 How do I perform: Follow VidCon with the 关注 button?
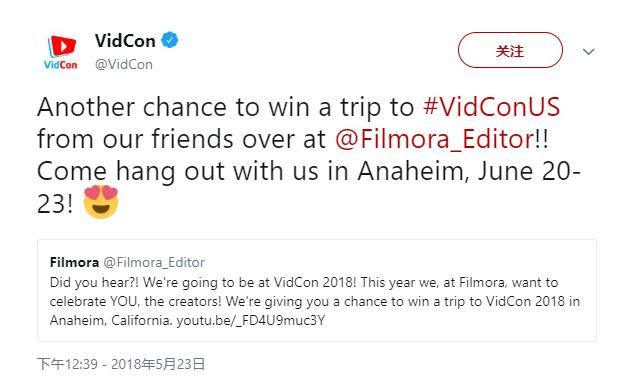tap(510, 51)
